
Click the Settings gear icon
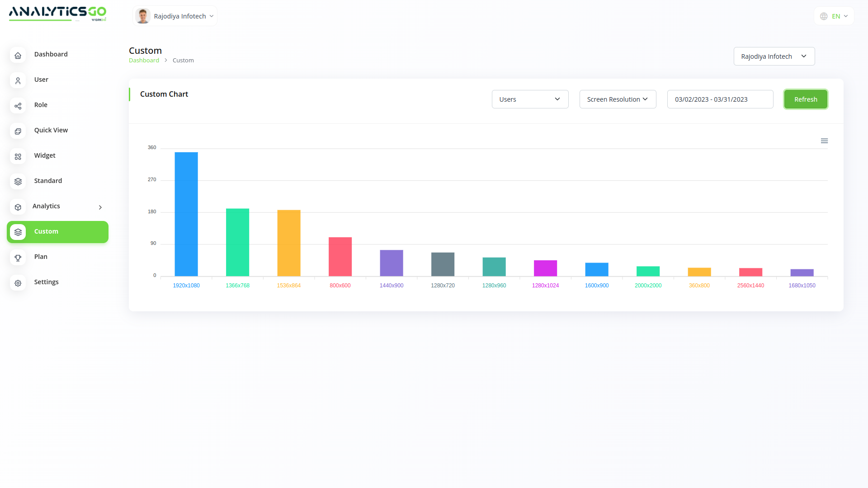(x=18, y=283)
